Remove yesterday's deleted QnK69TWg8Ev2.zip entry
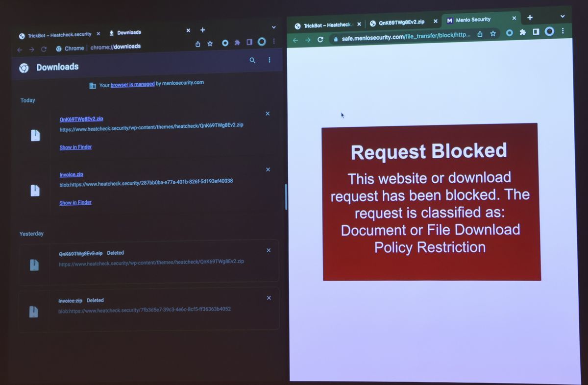 [269, 250]
